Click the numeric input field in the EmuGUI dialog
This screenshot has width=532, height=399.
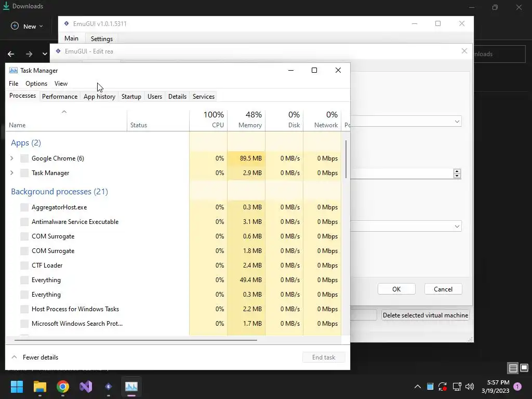tap(402, 174)
